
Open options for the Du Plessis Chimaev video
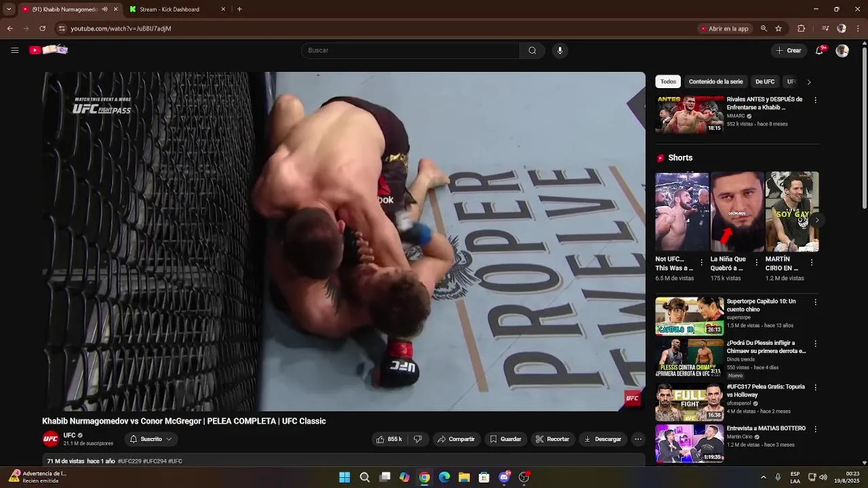point(815,344)
